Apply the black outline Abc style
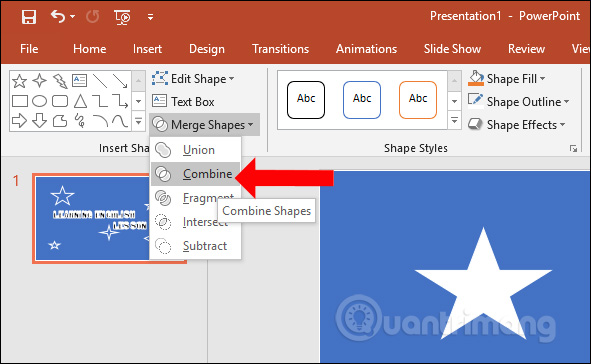Image resolution: width=591 pixels, height=364 pixels. click(306, 100)
